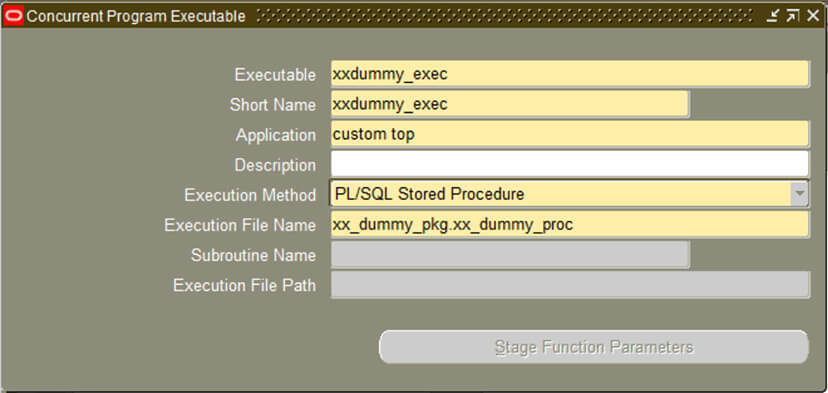The width and height of the screenshot is (828, 393).
Task: Click the greyed Subroutine Name field
Action: tap(510, 255)
